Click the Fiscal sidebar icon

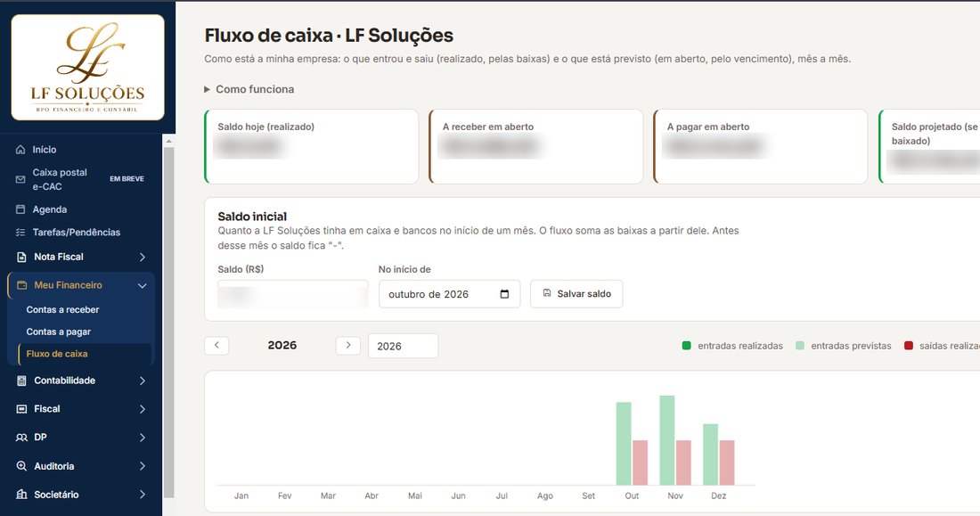pyautogui.click(x=22, y=409)
